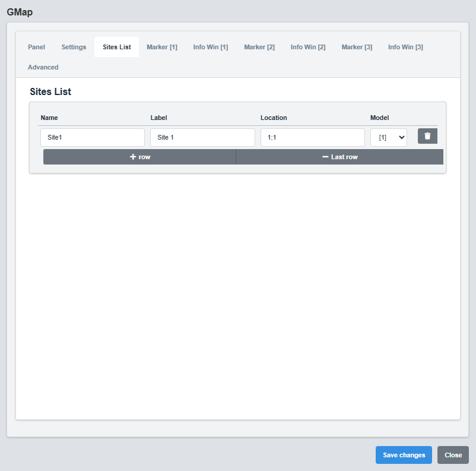Viewport: 476px width, 471px height.
Task: Open the Marker [3] tab
Action: point(357,47)
